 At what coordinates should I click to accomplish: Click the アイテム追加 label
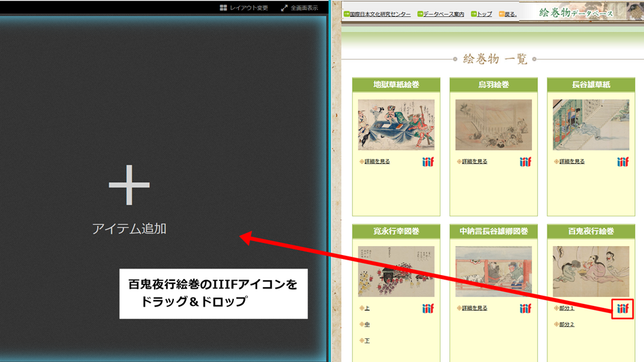click(129, 229)
